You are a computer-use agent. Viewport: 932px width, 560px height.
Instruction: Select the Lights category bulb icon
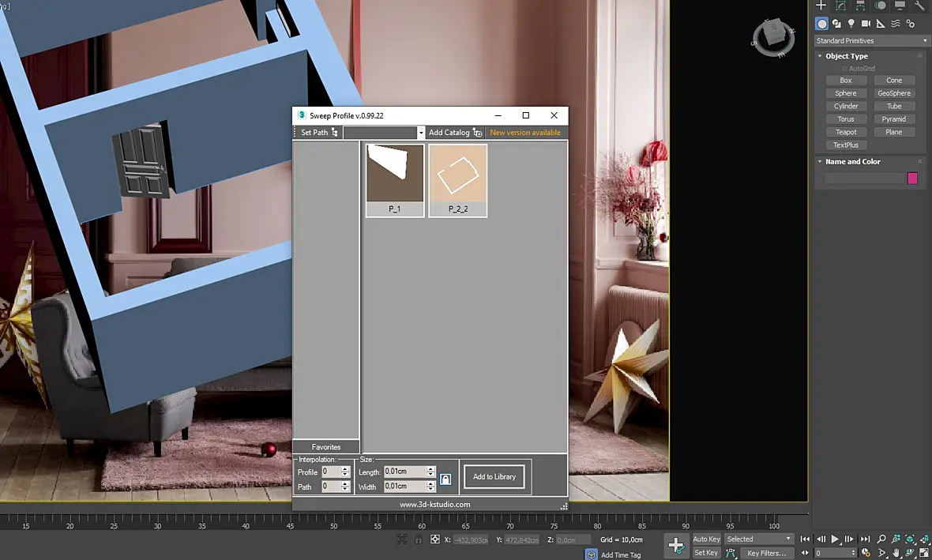tap(851, 23)
